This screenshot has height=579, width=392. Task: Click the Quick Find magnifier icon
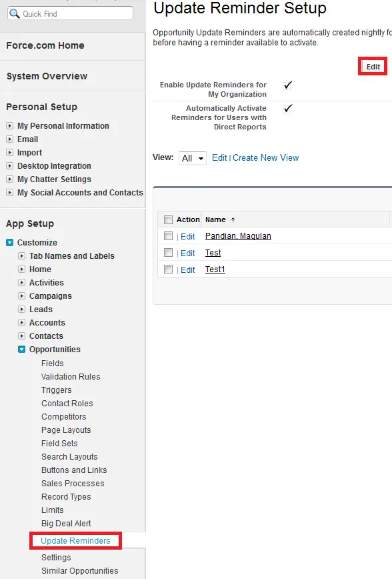point(15,13)
